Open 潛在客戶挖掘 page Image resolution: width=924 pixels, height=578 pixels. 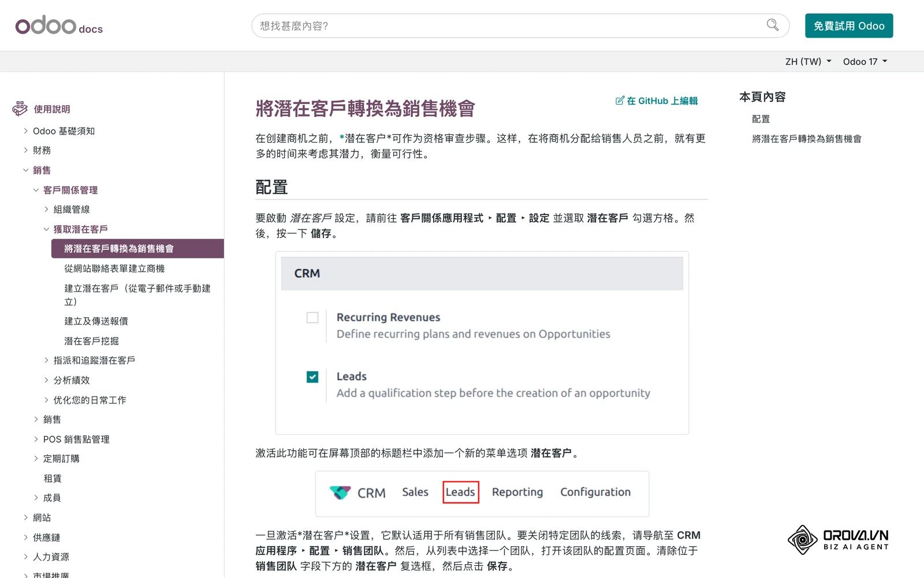pos(91,341)
